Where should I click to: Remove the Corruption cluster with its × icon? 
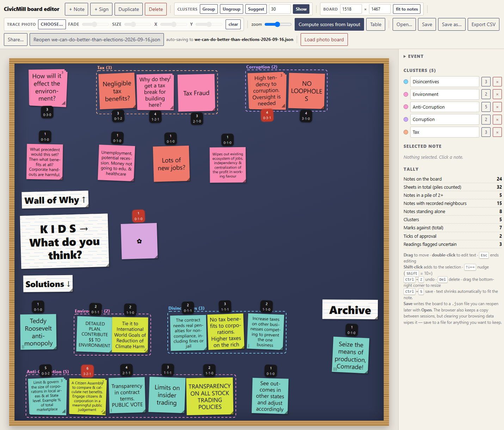tap(497, 120)
